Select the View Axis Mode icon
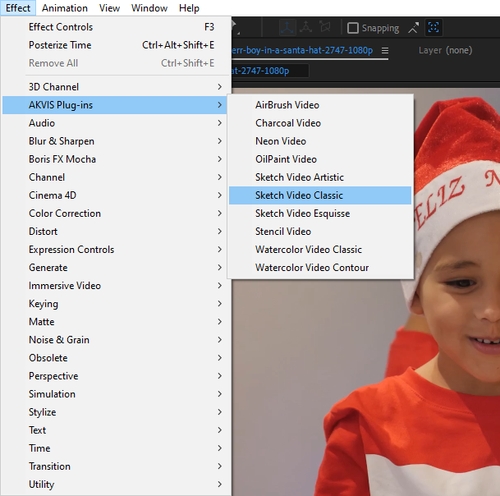 click(325, 27)
